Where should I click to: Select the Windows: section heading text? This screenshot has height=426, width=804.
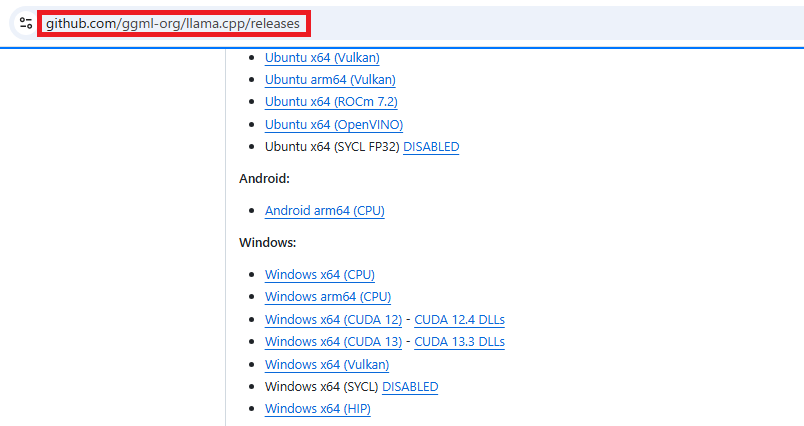pyautogui.click(x=268, y=242)
